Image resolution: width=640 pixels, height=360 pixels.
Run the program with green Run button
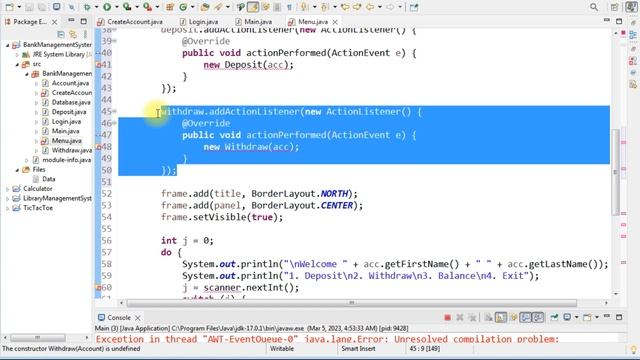point(107,7)
